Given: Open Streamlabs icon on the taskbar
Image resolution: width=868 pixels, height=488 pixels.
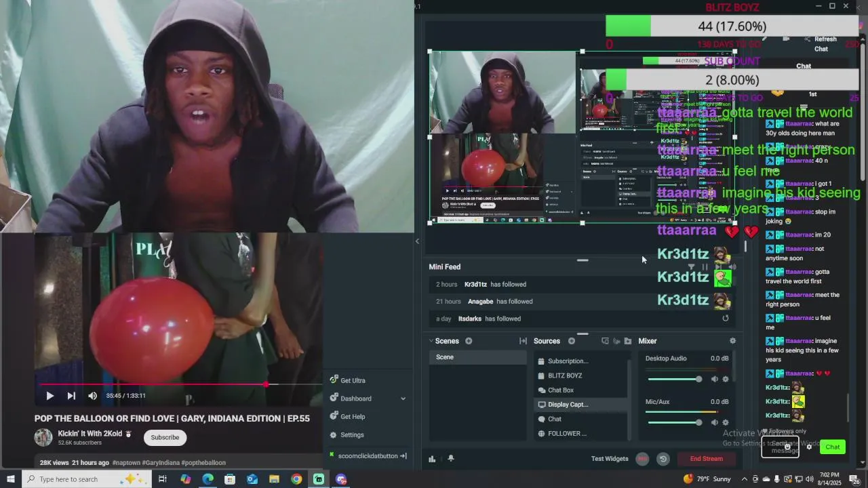Looking at the screenshot, I should [319, 479].
